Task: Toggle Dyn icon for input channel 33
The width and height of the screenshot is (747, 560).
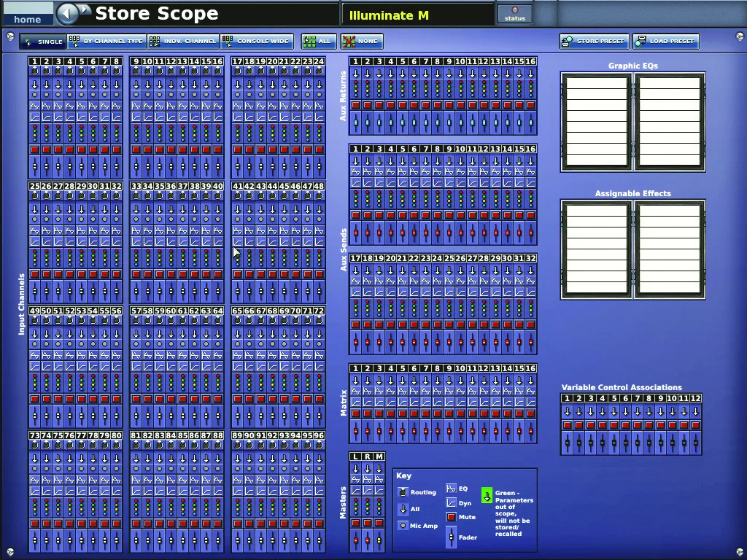Action: (136, 242)
